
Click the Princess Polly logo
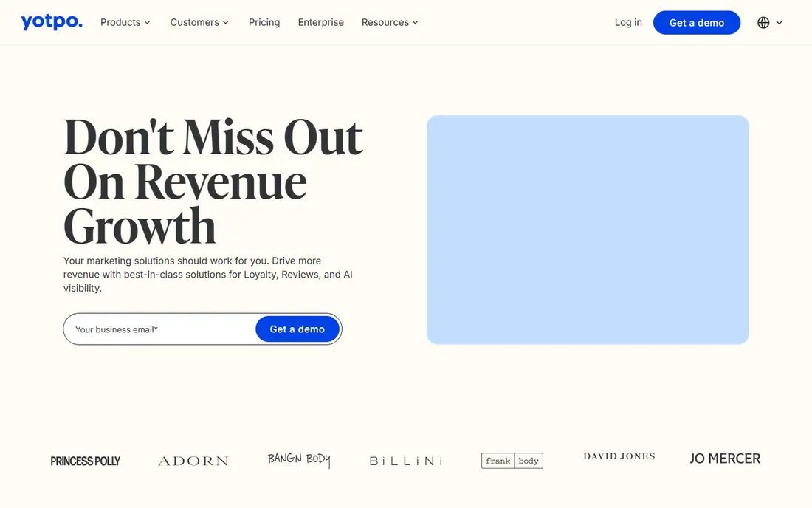86,461
